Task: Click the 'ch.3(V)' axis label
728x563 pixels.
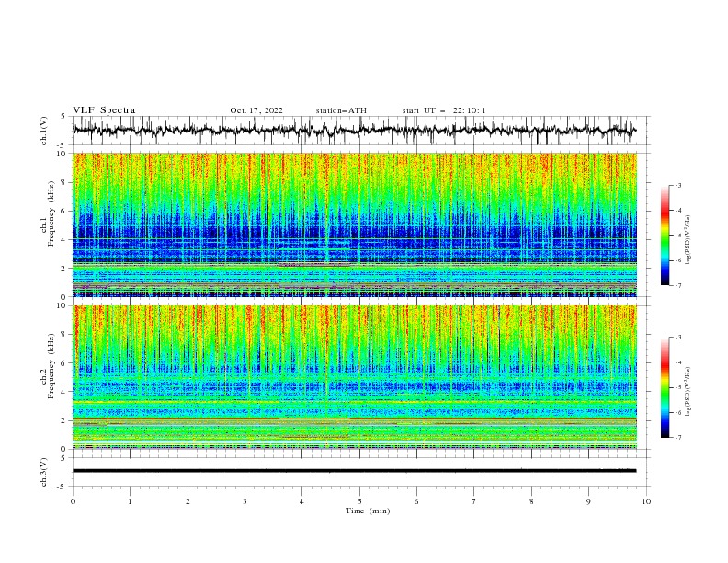Action: coord(44,472)
